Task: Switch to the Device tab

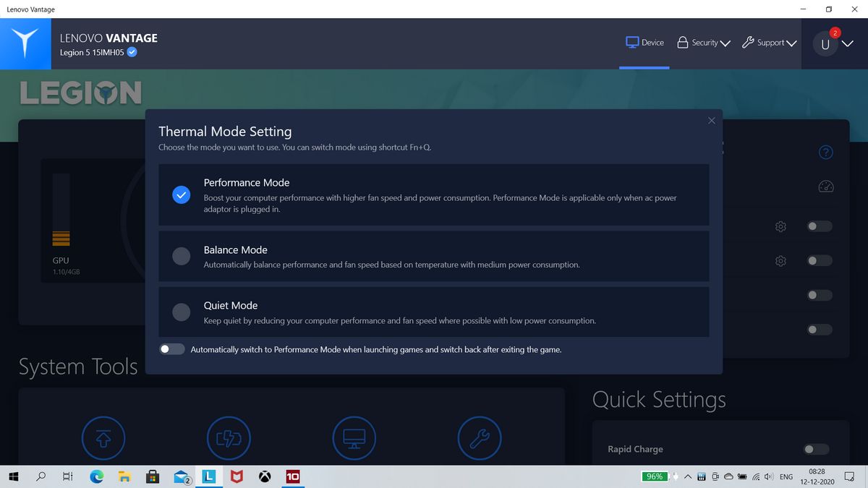Action: coord(644,43)
